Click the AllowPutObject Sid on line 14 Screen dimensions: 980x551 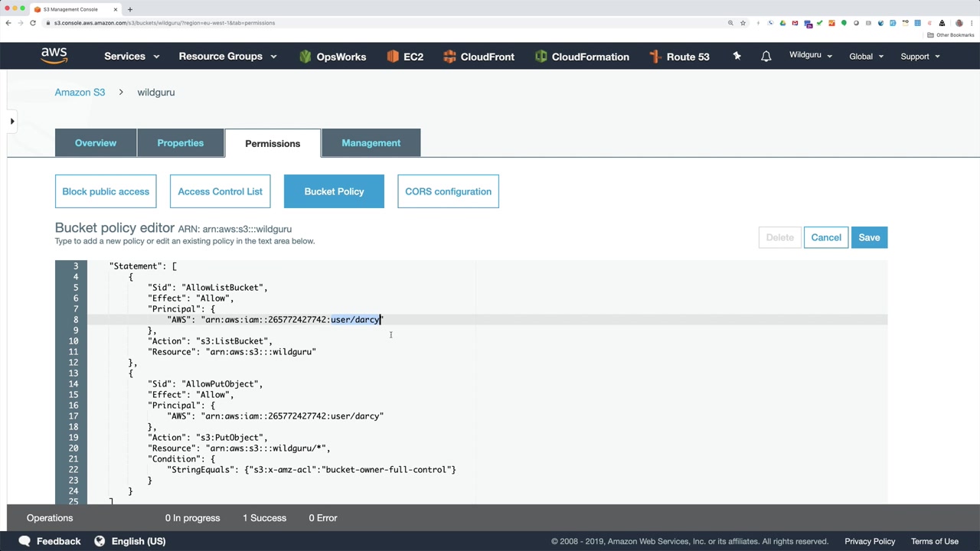pos(222,384)
